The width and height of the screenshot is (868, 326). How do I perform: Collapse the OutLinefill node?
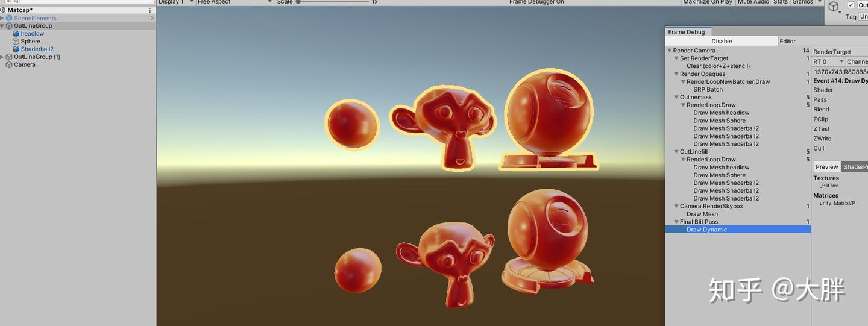pos(676,152)
